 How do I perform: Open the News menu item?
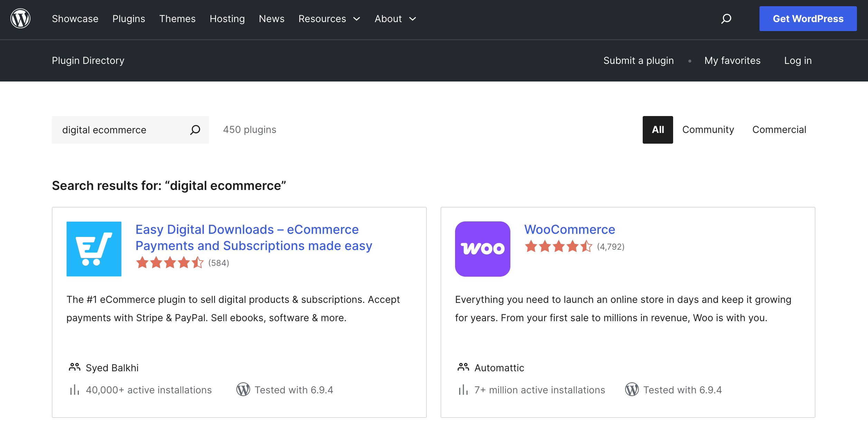tap(272, 19)
